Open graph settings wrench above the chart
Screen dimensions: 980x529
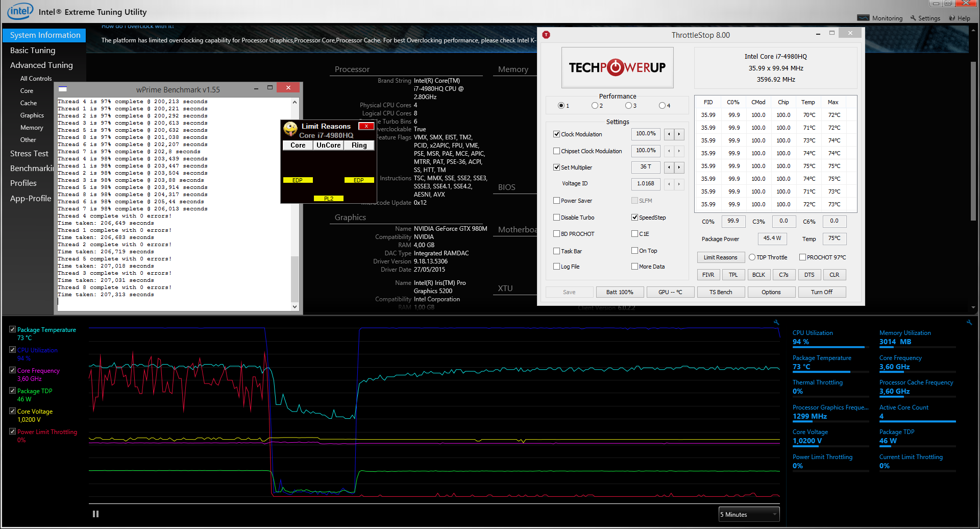pos(776,322)
